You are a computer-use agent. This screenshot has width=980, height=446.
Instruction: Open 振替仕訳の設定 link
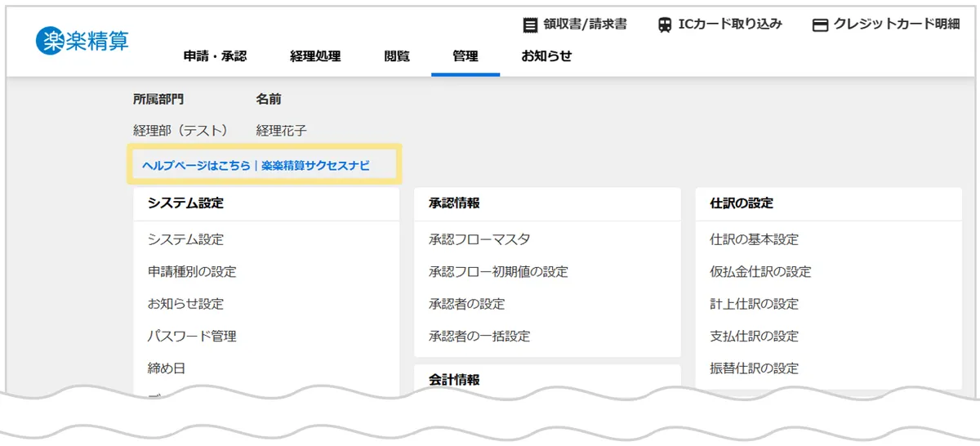[754, 368]
